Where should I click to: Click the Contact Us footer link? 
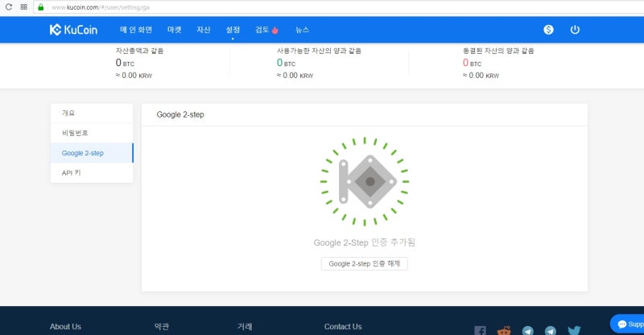(x=343, y=327)
